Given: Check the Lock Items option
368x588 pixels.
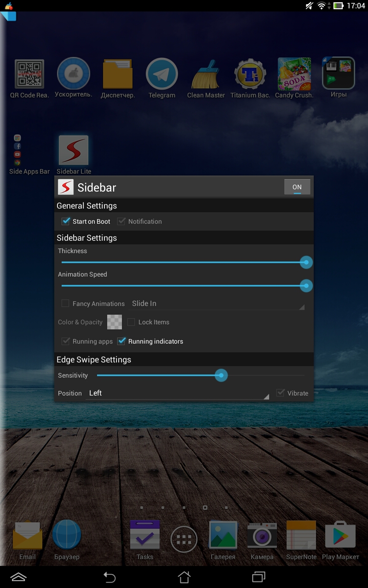Looking at the screenshot, I should (x=131, y=322).
